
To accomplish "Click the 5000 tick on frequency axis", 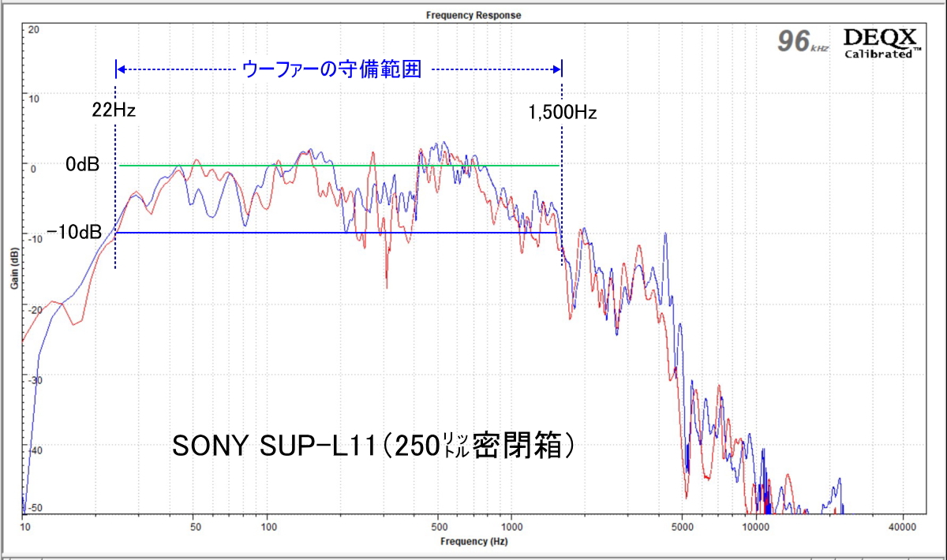I will point(683,526).
